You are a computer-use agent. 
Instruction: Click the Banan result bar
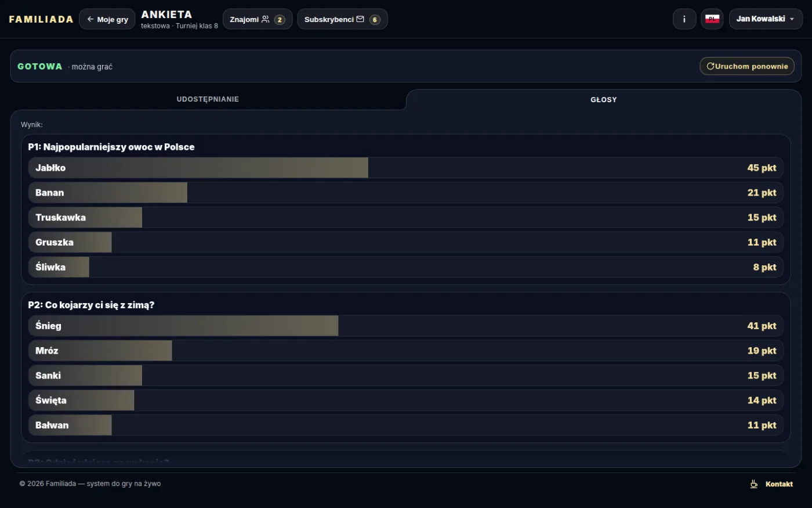pyautogui.click(x=406, y=193)
